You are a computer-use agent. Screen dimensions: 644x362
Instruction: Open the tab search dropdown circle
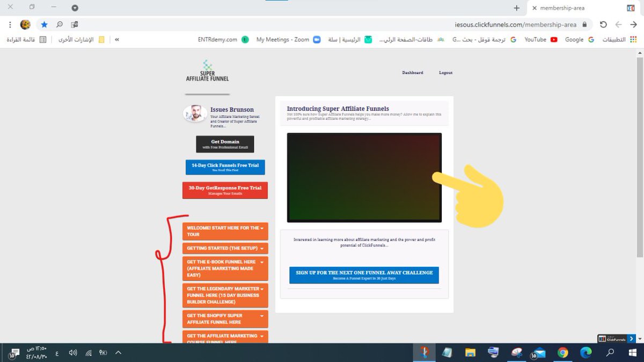click(75, 8)
